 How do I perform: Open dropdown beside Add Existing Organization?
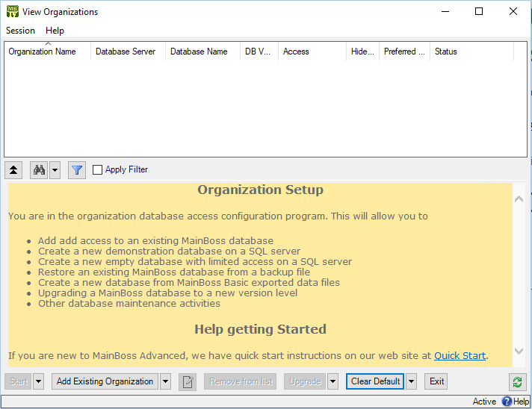[x=166, y=381]
